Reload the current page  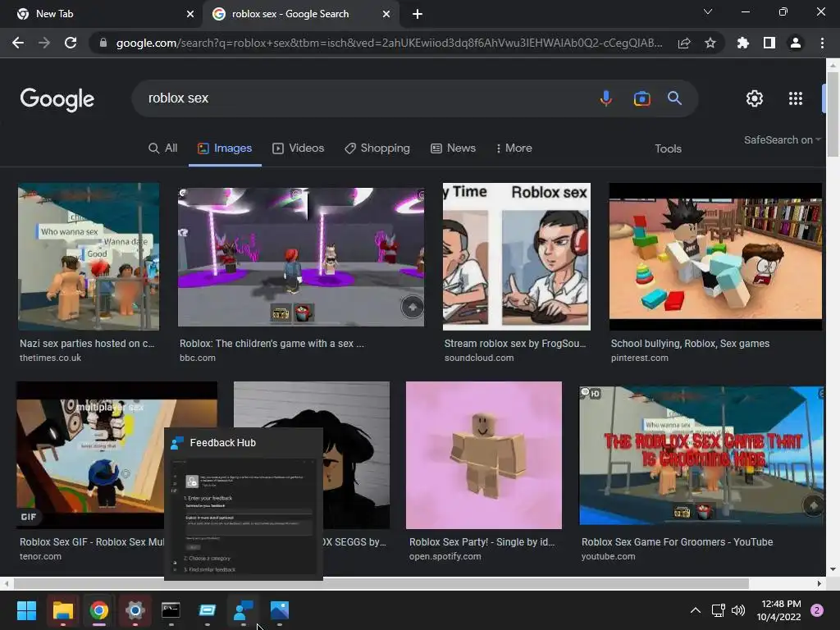click(71, 43)
